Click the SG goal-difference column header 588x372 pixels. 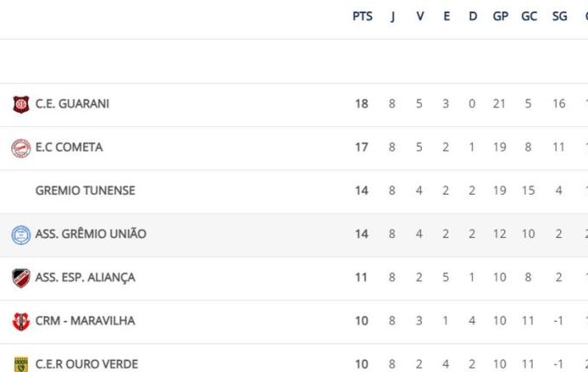[559, 16]
